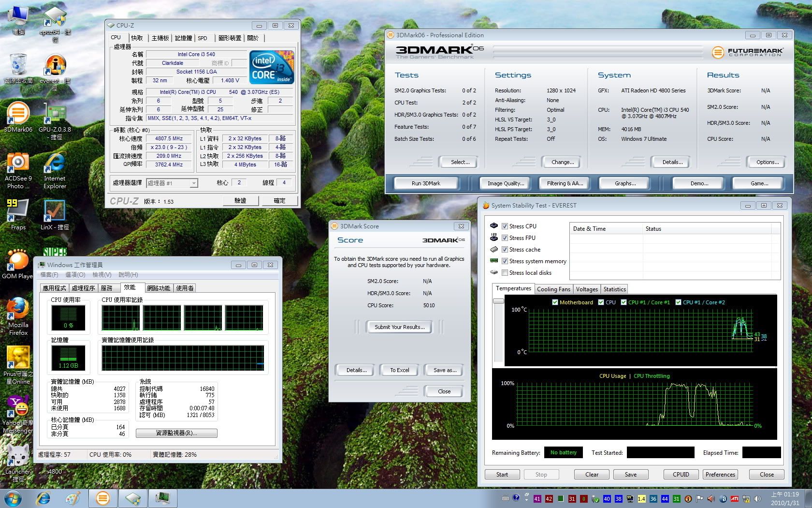Open the 網路功能 tab in Task Manager
812x508 pixels.
(159, 288)
